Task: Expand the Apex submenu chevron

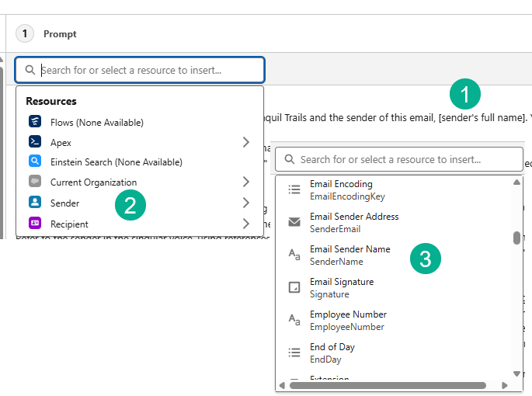Action: point(245,142)
